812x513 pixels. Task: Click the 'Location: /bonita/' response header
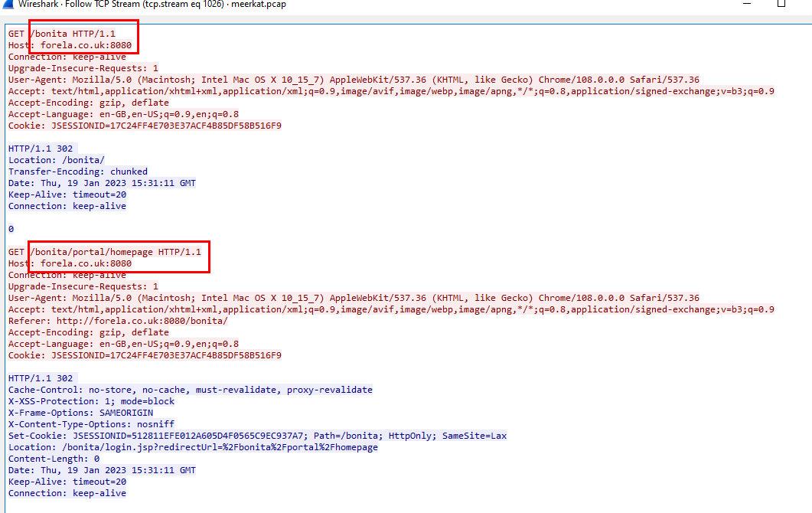pos(57,159)
